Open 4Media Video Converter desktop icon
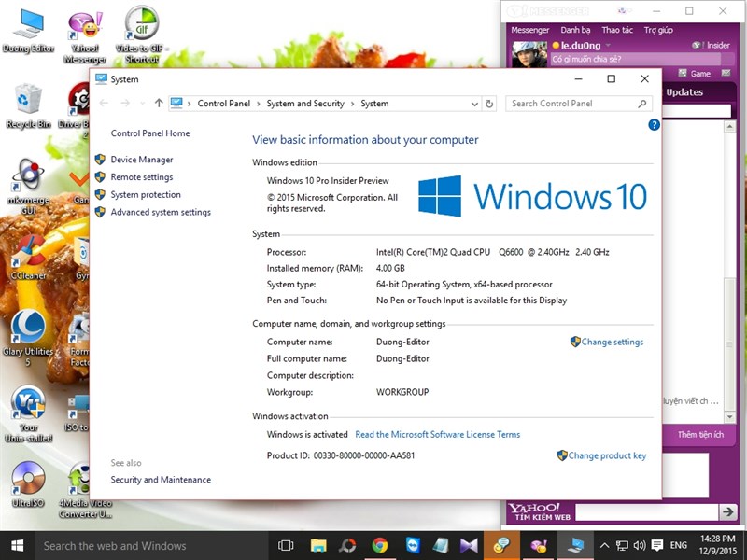This screenshot has height=560, width=747. [x=85, y=489]
